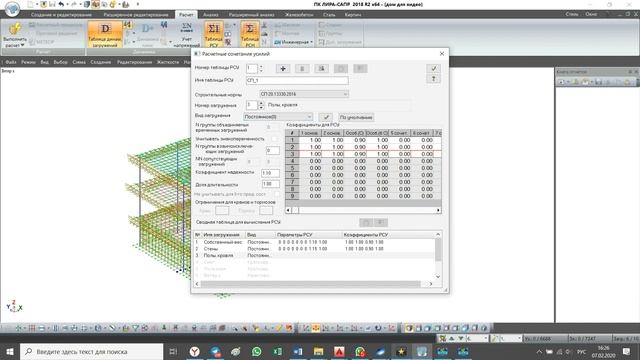Image resolution: width=640 pixels, height=360 pixels.
Task: Switch to Создание и редактирование ribbon tab
Action: [62, 15]
